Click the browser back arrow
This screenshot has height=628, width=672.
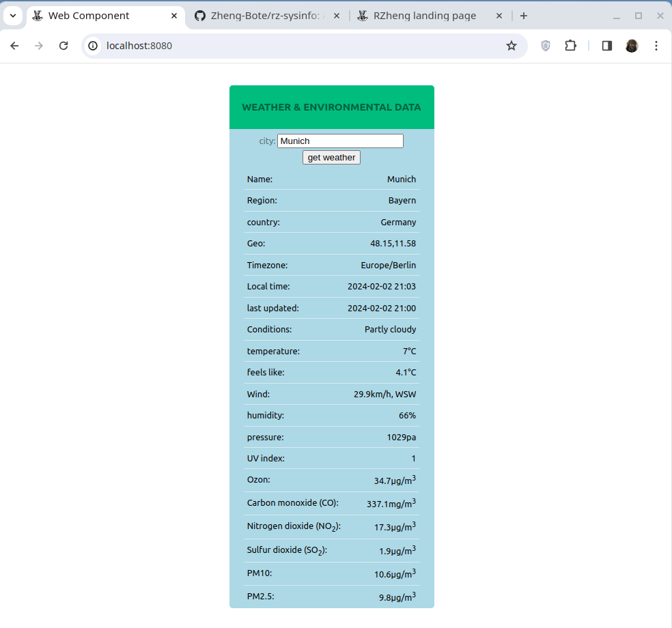click(14, 46)
